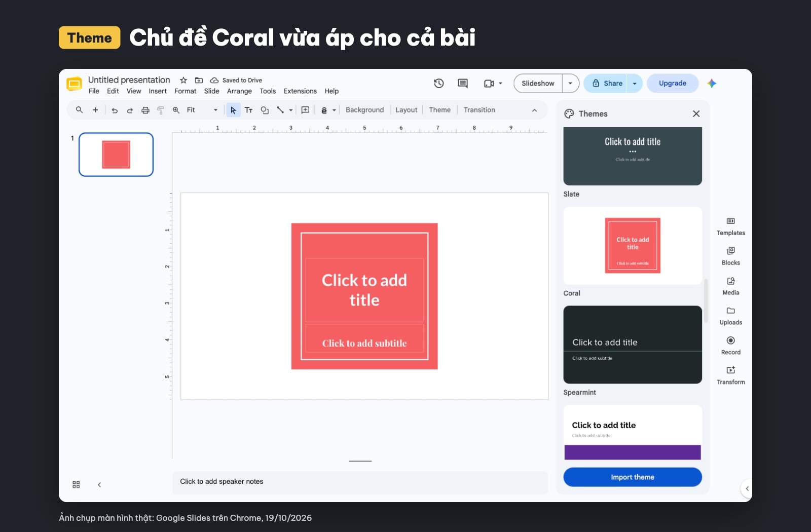Click the Background toolbar button
The height and width of the screenshot is (532, 811).
tap(364, 110)
